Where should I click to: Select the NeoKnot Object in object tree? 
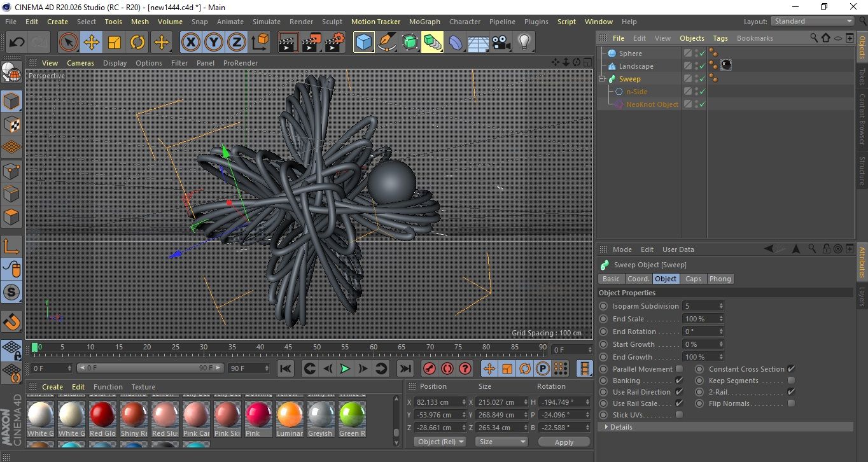pos(652,104)
